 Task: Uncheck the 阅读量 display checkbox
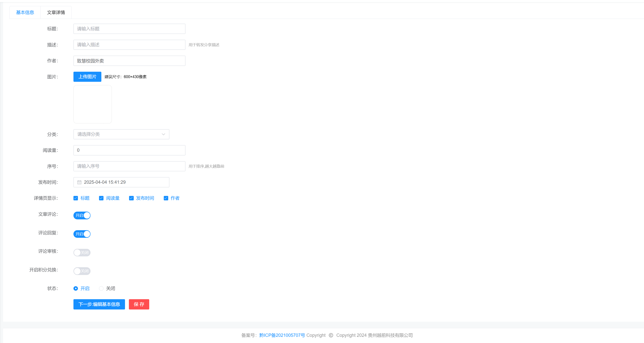(x=101, y=198)
